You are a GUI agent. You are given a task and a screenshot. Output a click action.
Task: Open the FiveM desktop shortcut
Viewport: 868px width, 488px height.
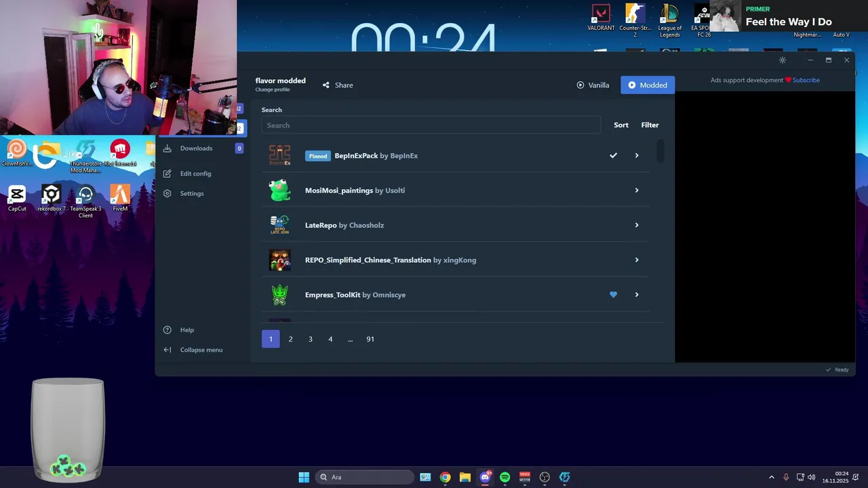[120, 199]
